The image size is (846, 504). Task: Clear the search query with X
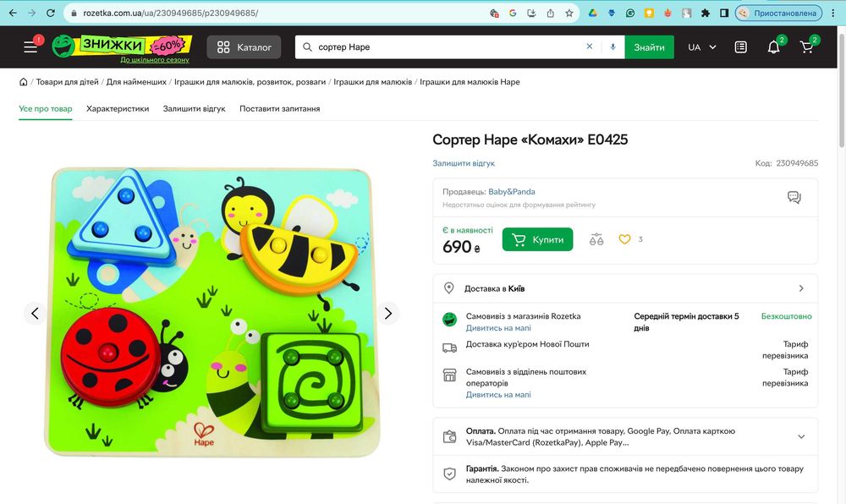point(589,47)
